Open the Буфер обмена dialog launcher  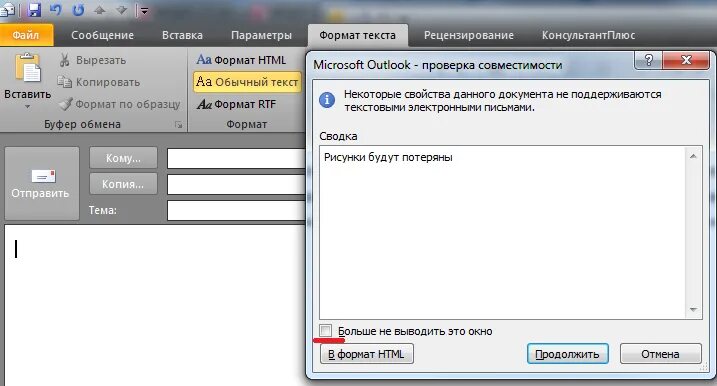coord(178,124)
